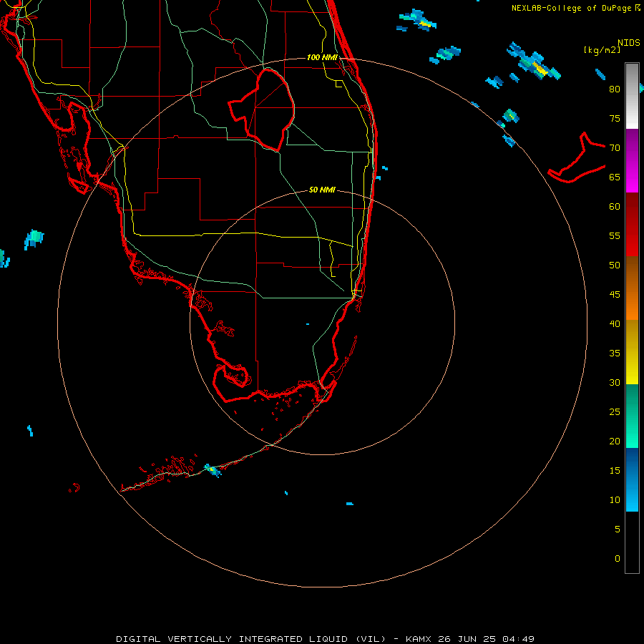Select the 10 value on the scale

coord(615,500)
